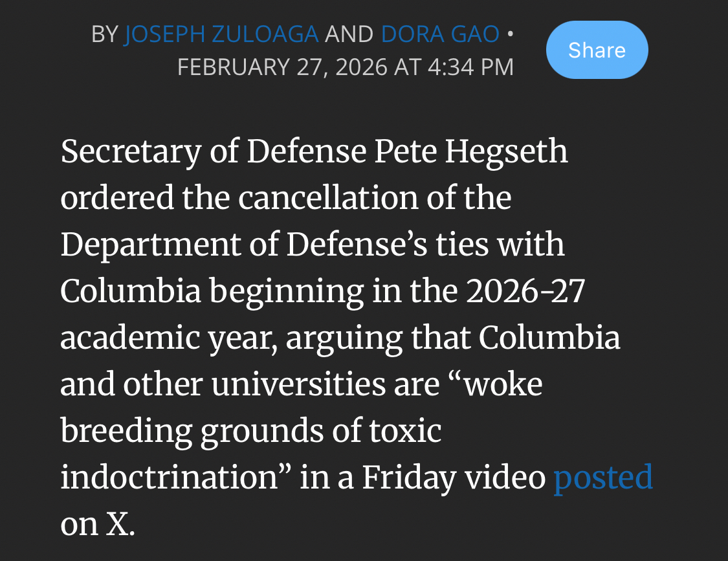
Task: Click the words "Friday video"
Action: coord(453,478)
